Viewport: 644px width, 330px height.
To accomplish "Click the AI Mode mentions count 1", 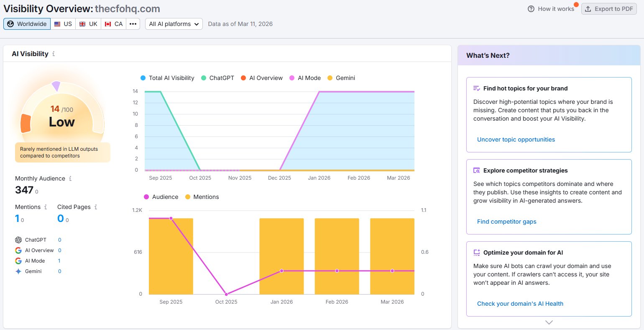I will click(x=59, y=261).
